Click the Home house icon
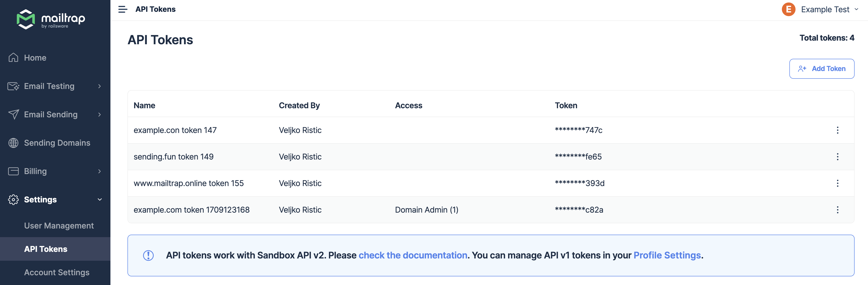 13,58
